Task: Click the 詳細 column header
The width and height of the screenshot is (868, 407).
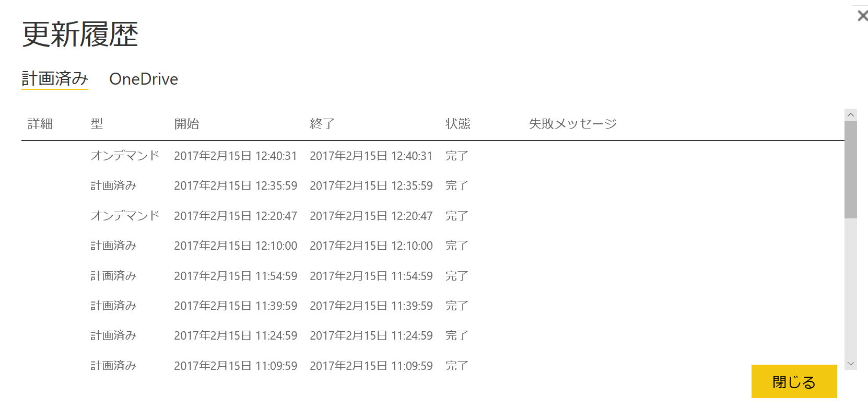Action: (x=39, y=124)
